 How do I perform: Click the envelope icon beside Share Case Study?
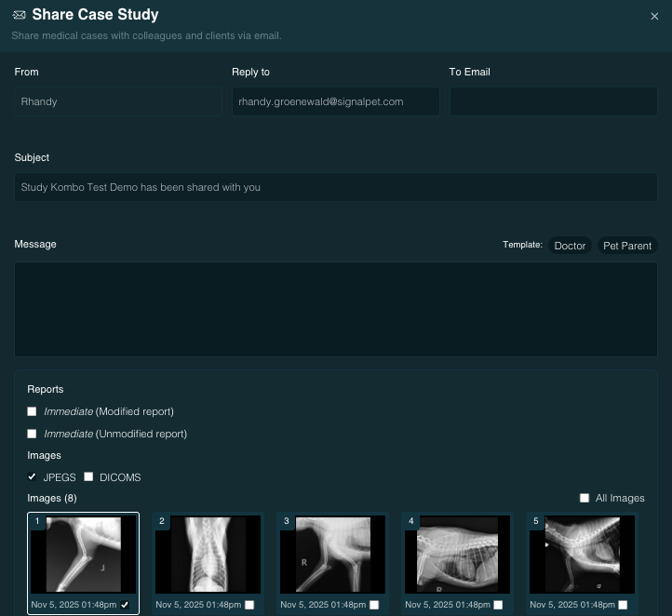click(19, 15)
